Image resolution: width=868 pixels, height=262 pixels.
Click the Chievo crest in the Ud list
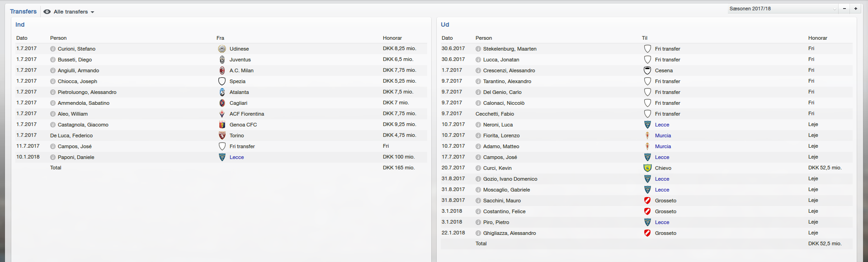[647, 168]
